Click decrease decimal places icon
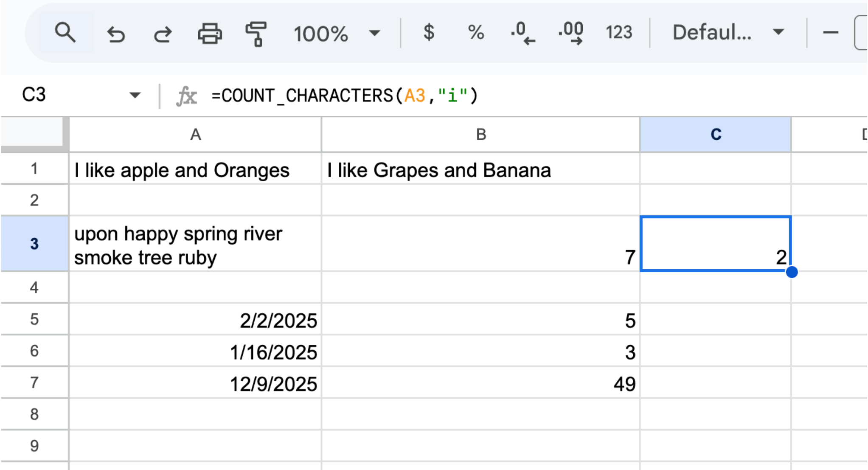This screenshot has height=470, width=868. tap(522, 34)
